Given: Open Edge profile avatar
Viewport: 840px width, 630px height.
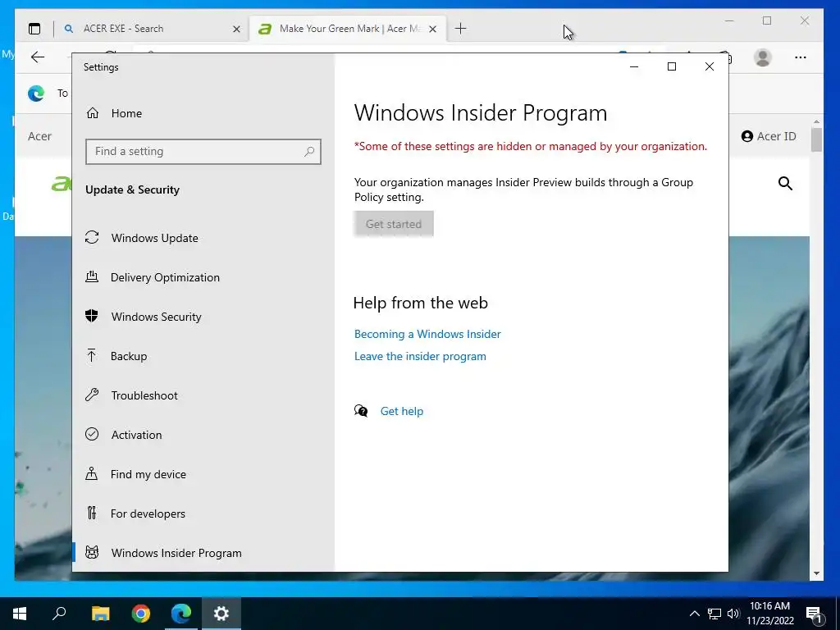Looking at the screenshot, I should click(763, 57).
